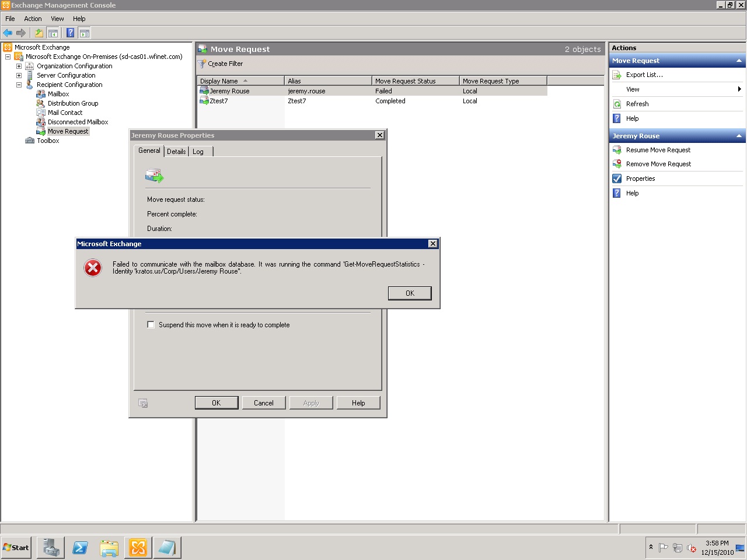Collapse the Move Request section in Actions pane
The height and width of the screenshot is (560, 747).
738,60
